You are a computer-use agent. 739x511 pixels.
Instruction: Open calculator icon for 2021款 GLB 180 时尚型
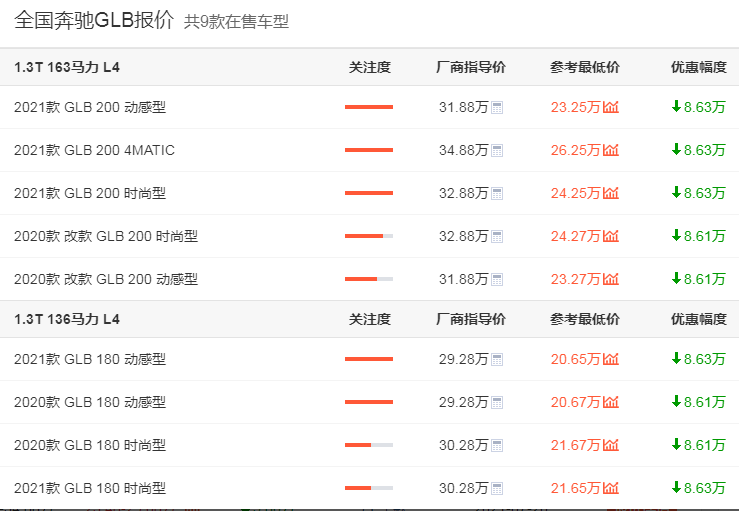tap(497, 489)
